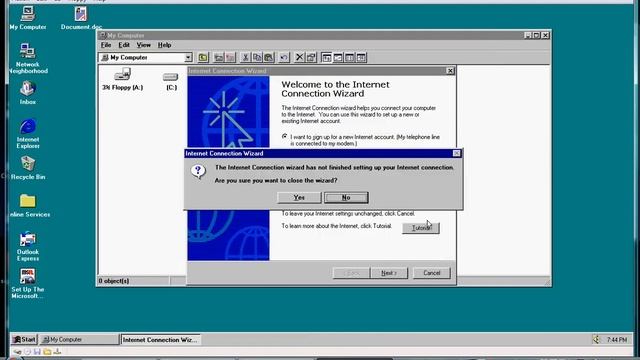Switch to Details view

(361, 58)
